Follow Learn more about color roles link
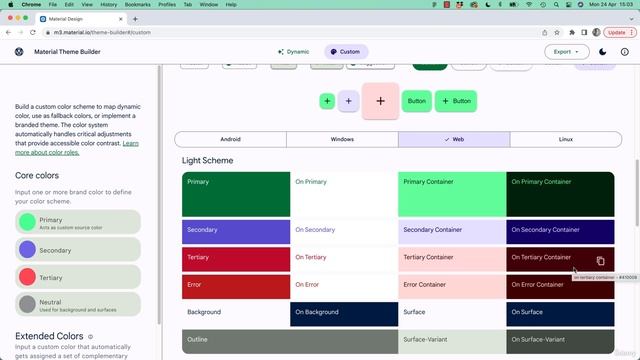The width and height of the screenshot is (640, 360). coord(77,148)
